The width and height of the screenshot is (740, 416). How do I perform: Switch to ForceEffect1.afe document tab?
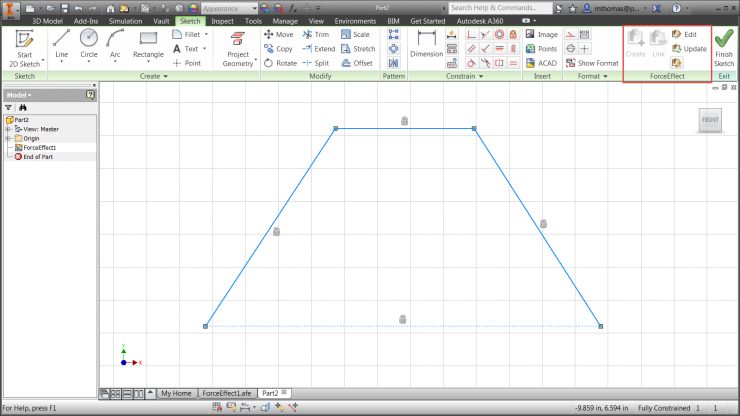tap(227, 393)
